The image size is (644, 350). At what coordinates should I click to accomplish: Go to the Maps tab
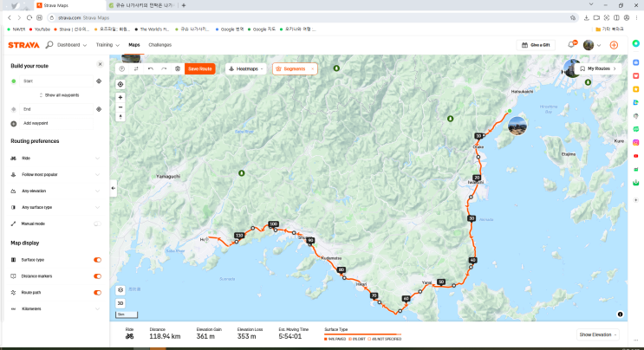(133, 45)
